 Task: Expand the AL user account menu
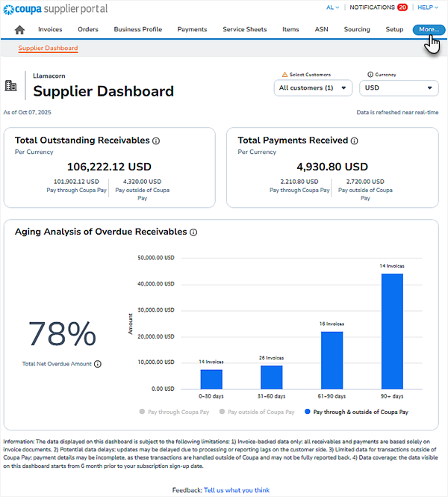pyautogui.click(x=332, y=7)
